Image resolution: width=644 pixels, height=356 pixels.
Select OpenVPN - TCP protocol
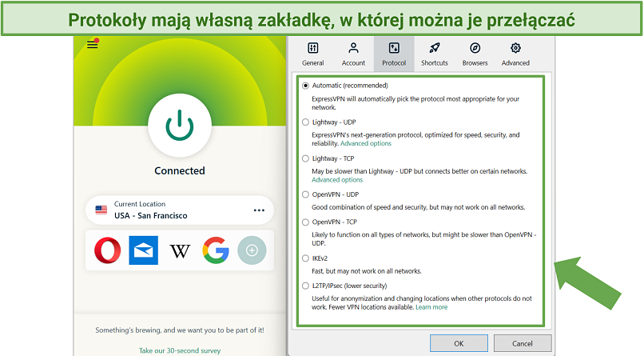click(x=305, y=222)
